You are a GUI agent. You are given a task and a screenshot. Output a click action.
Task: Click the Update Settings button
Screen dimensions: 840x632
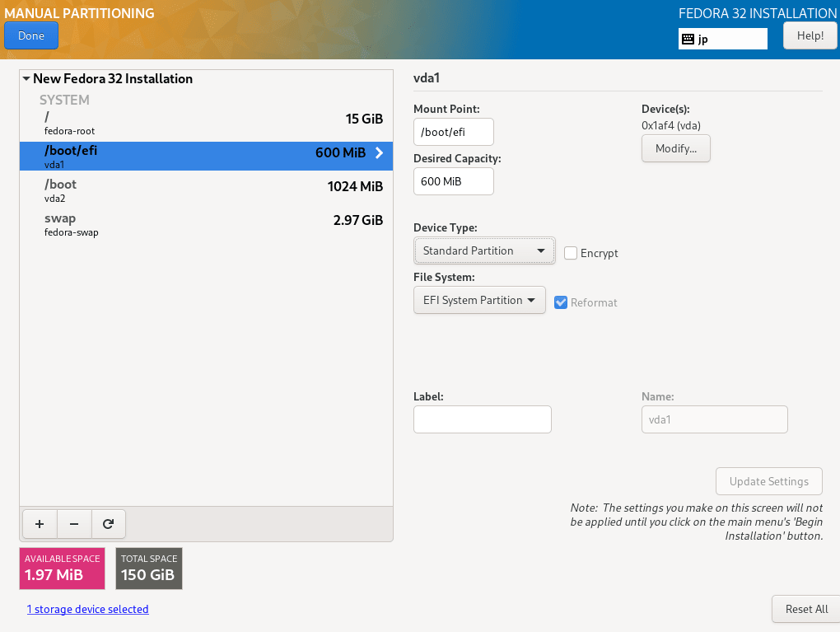coord(768,481)
